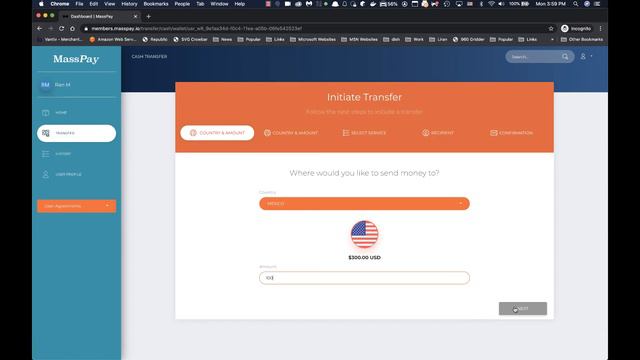This screenshot has height=360, width=640.
Task: Open the Apple menu
Action: pyautogui.click(x=41, y=4)
